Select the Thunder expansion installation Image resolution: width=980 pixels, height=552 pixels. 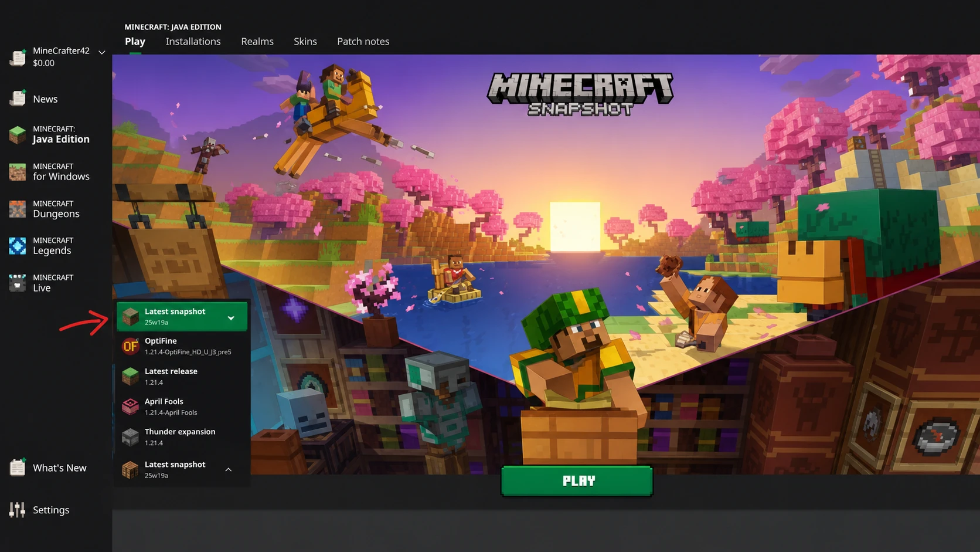(x=182, y=437)
